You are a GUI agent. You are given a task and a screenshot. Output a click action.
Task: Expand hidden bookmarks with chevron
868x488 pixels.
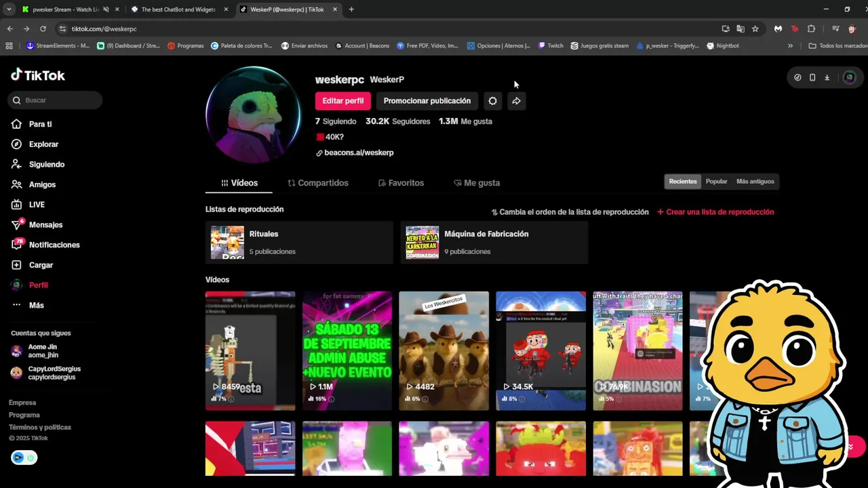coord(790,46)
